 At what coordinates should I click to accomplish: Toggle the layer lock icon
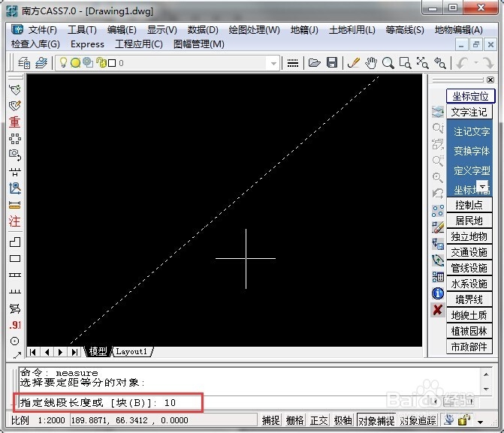point(101,62)
